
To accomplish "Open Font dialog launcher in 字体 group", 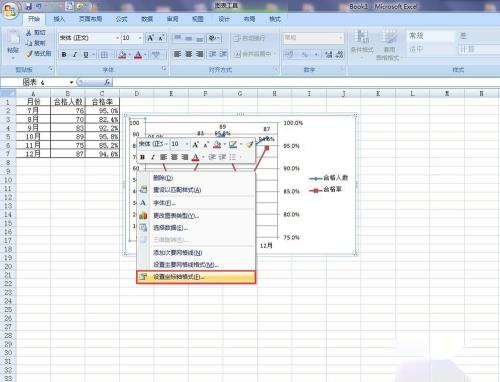I will point(164,68).
